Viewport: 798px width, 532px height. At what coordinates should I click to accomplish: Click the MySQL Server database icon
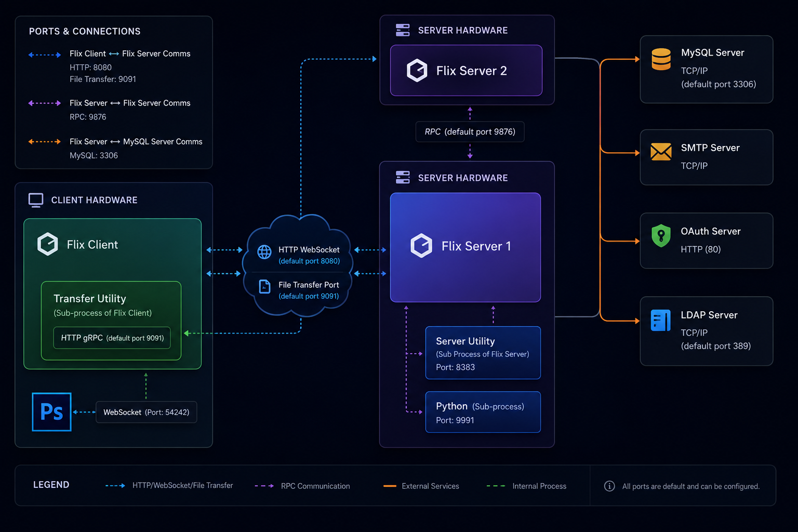[661, 59]
